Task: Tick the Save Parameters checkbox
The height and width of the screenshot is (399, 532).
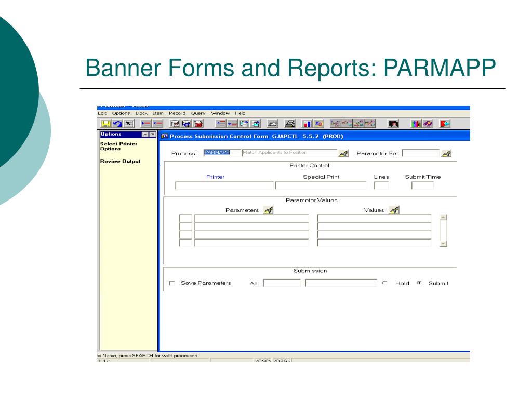Action: 171,283
